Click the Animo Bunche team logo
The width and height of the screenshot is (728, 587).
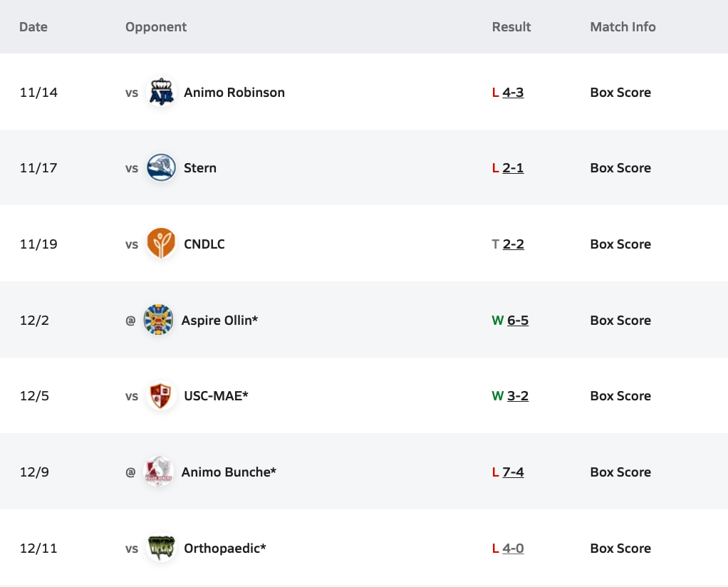pos(158,472)
